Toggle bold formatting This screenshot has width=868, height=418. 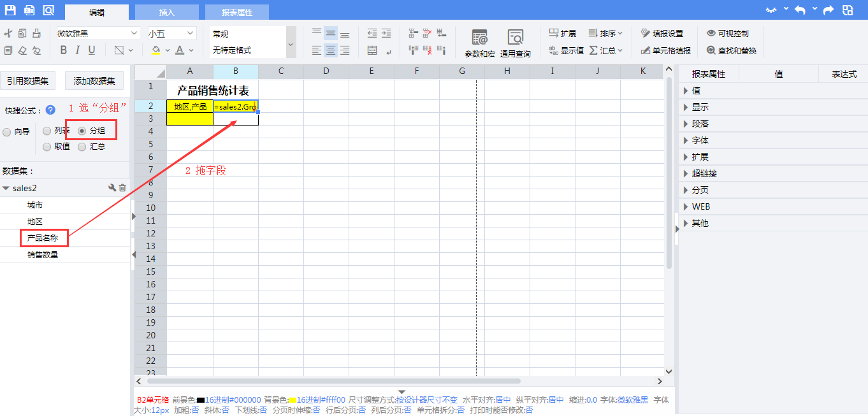click(x=63, y=50)
